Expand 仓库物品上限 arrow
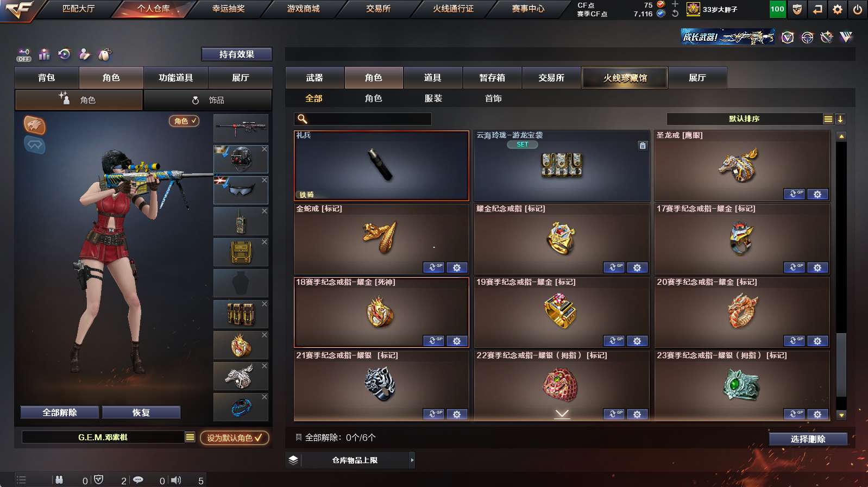This screenshot has height=487, width=868. 412,460
